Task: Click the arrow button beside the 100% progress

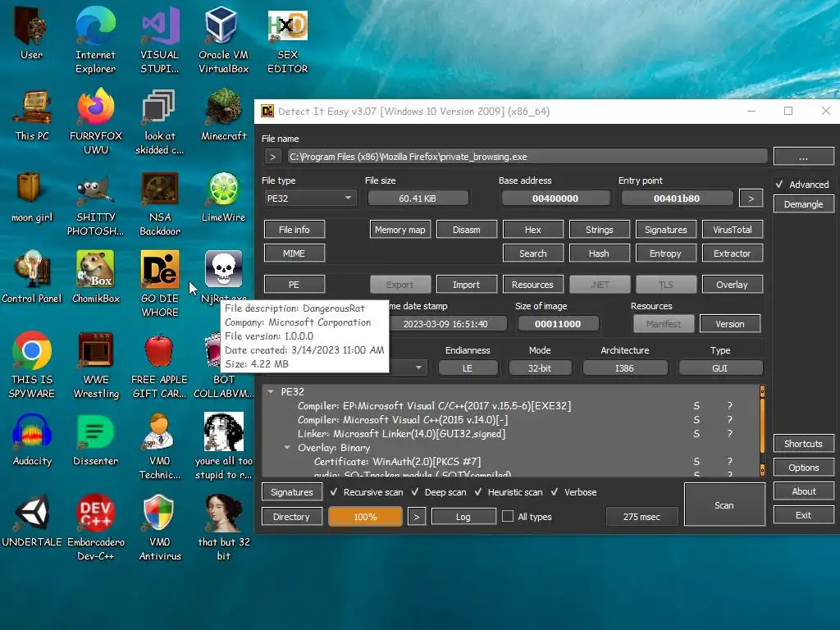Action: point(416,517)
